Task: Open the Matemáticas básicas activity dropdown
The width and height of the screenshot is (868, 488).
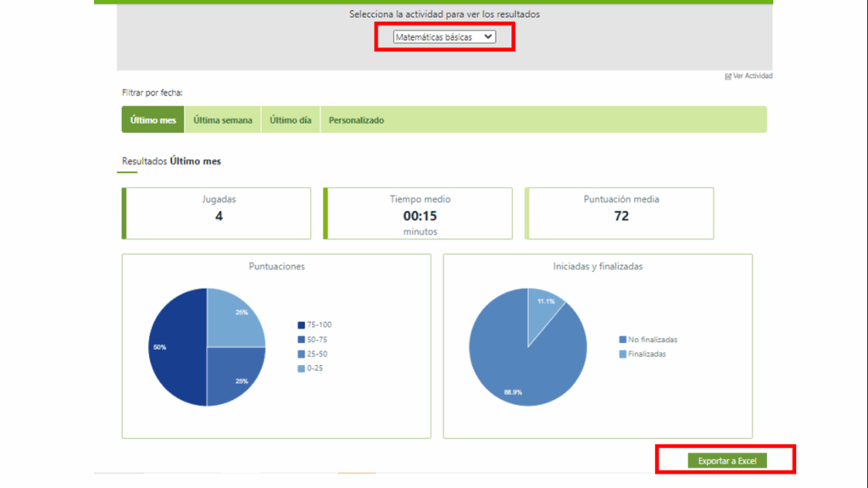Action: click(x=444, y=37)
